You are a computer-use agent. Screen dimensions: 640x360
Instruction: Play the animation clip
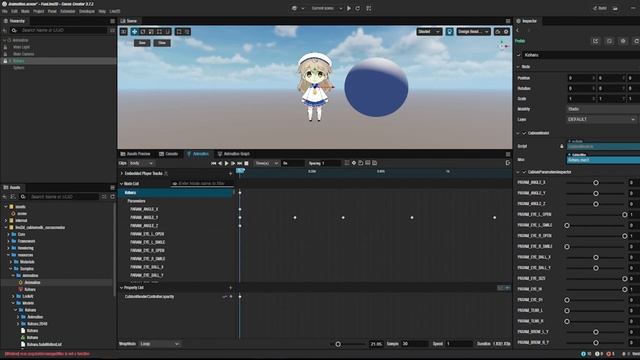pyautogui.click(x=227, y=163)
